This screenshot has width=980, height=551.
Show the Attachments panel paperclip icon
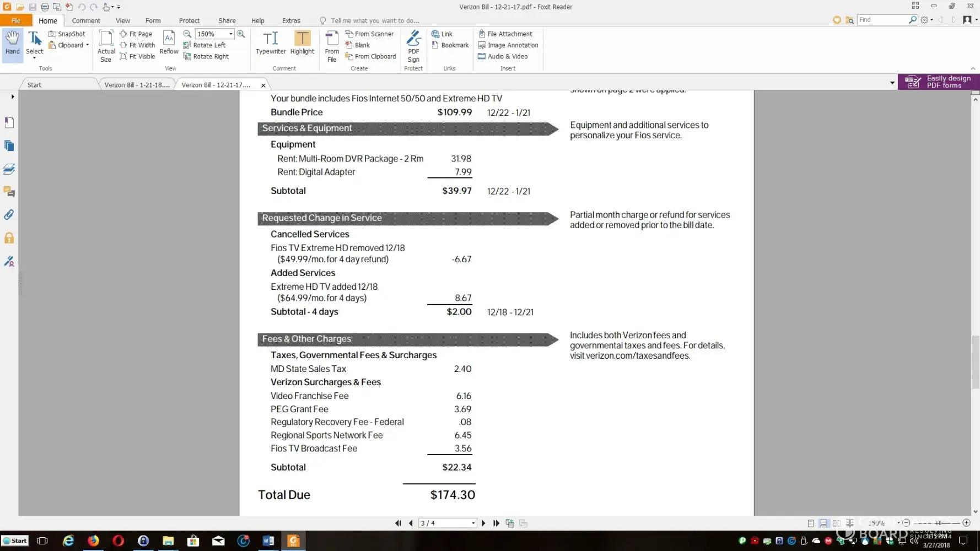[9, 215]
